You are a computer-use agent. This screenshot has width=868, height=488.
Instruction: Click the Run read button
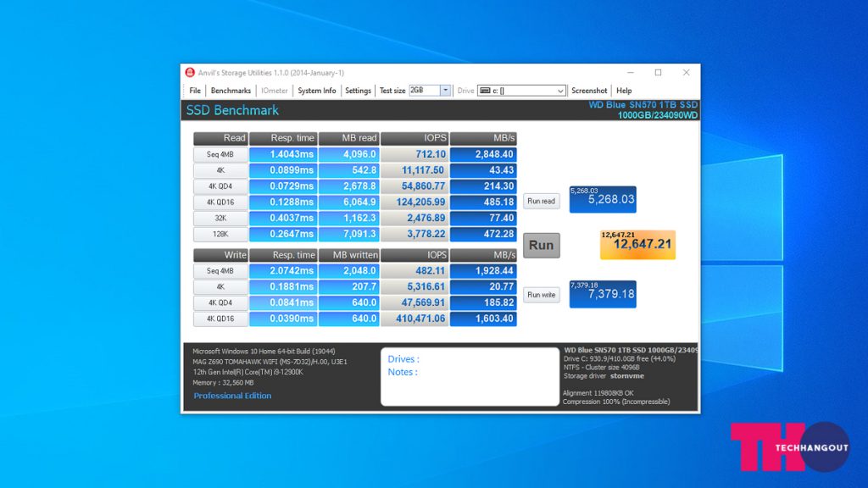click(542, 201)
